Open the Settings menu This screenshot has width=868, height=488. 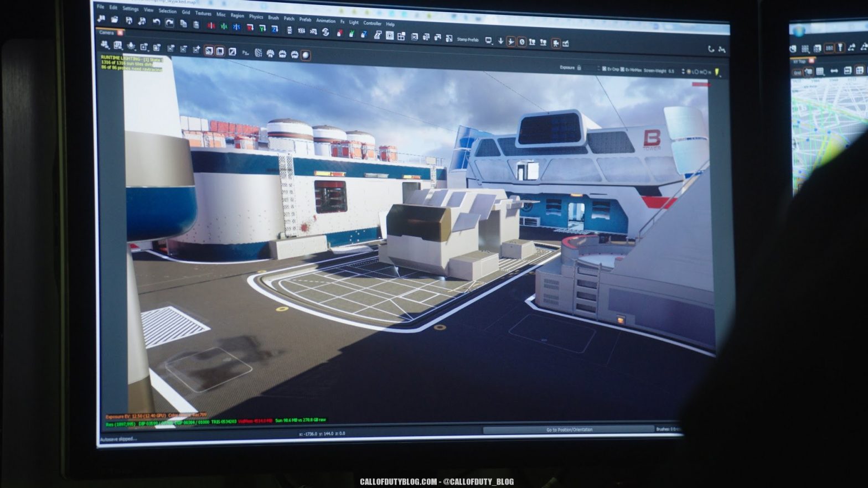(131, 9)
